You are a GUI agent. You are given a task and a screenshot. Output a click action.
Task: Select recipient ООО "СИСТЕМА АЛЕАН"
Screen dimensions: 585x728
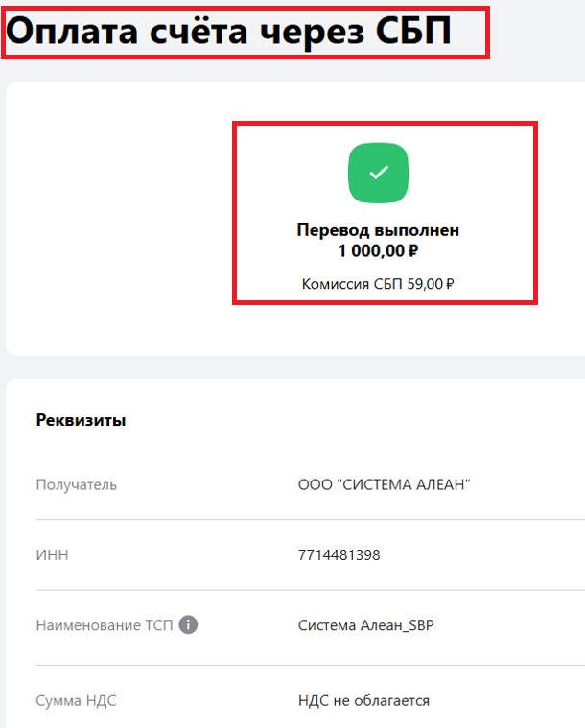(x=384, y=484)
